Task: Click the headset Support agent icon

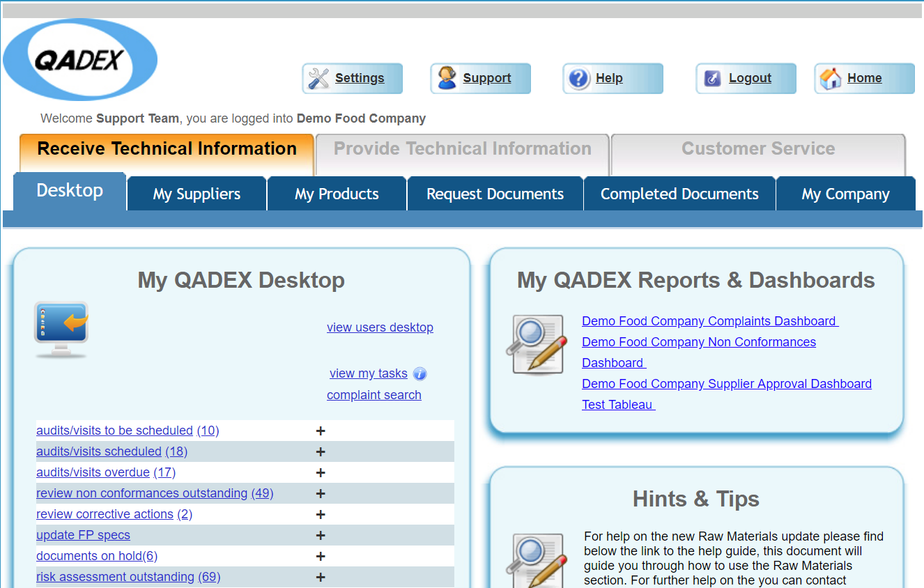Action: coord(447,79)
